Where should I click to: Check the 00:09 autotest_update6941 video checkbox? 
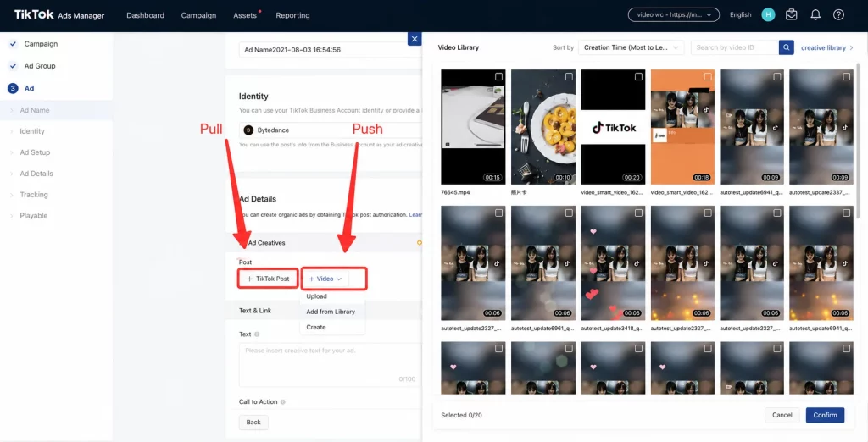click(778, 76)
